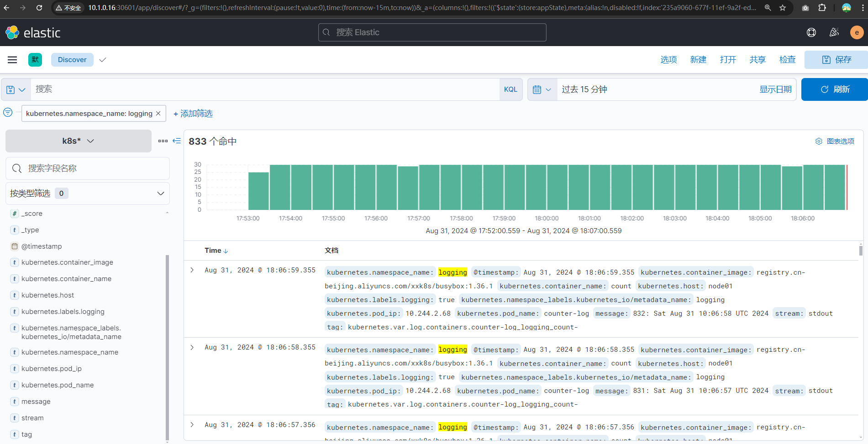Click the _score field type icon
This screenshot has width=868, height=444.
tap(15, 214)
